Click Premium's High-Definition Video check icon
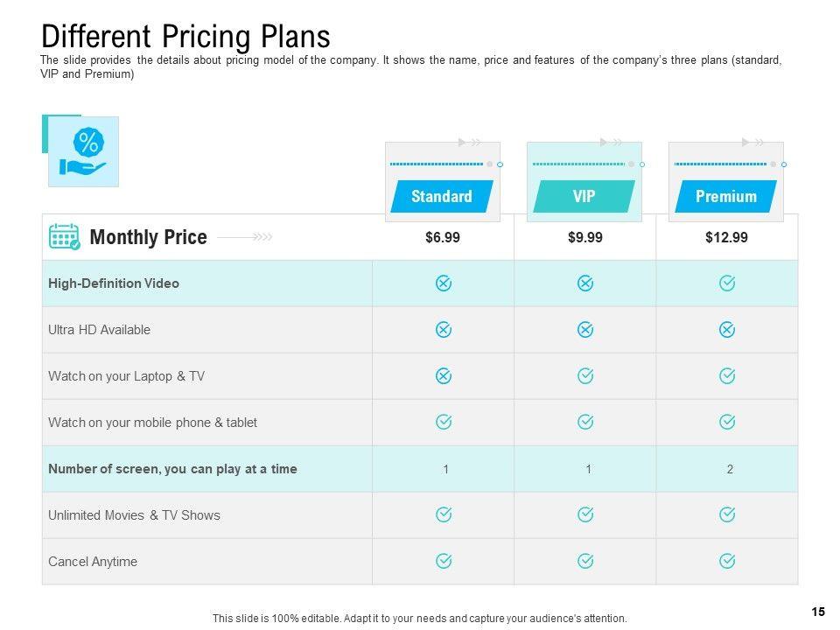Image resolution: width=840 pixels, height=630 pixels. pos(726,283)
